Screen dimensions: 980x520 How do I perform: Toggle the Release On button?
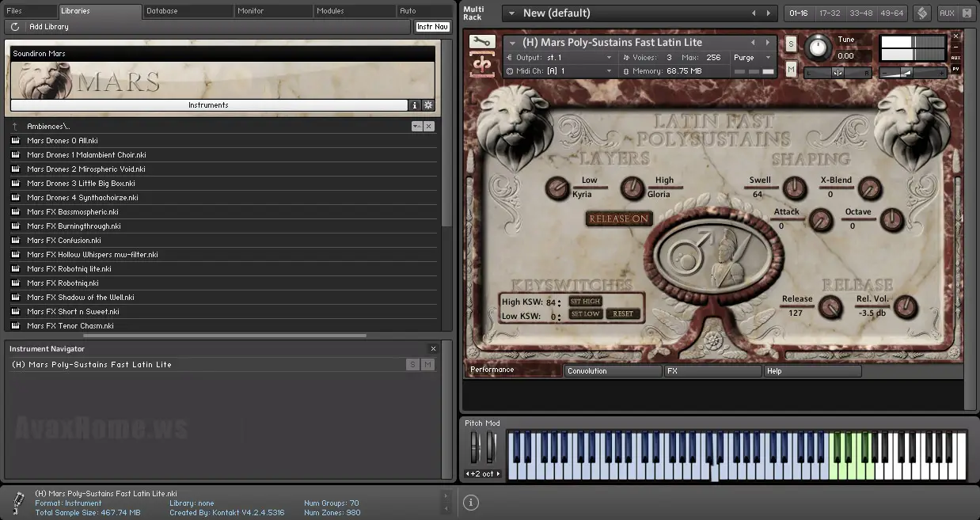coord(619,218)
